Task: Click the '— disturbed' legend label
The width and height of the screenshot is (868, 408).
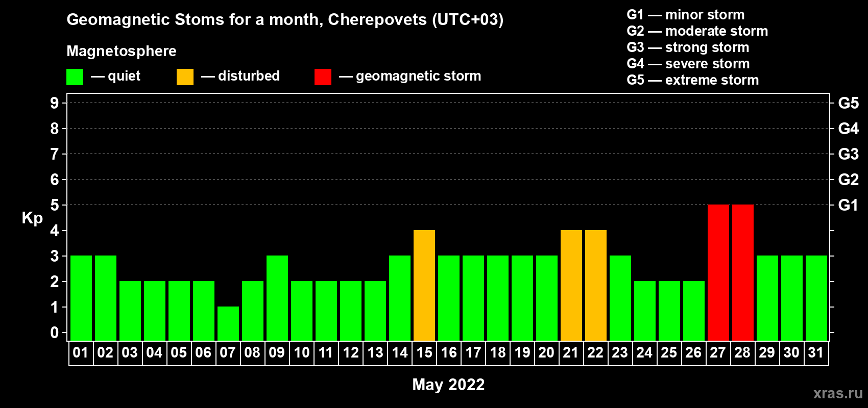Action: (x=240, y=76)
